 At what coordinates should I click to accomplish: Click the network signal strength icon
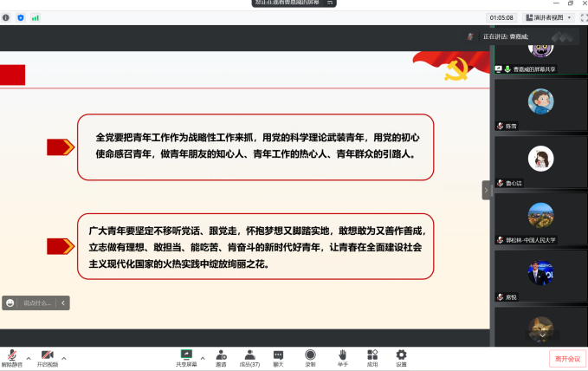click(36, 17)
